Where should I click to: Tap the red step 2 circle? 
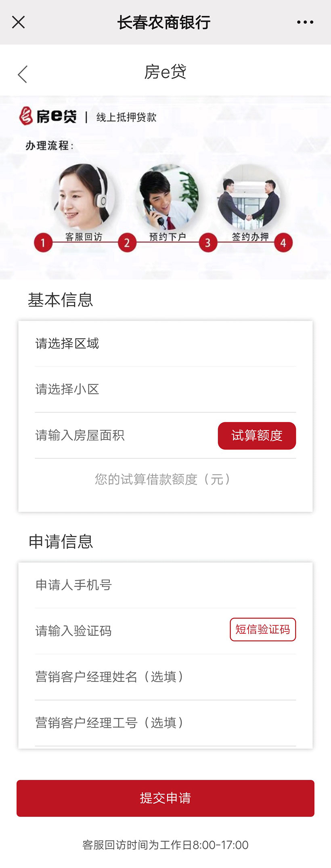[x=127, y=243]
